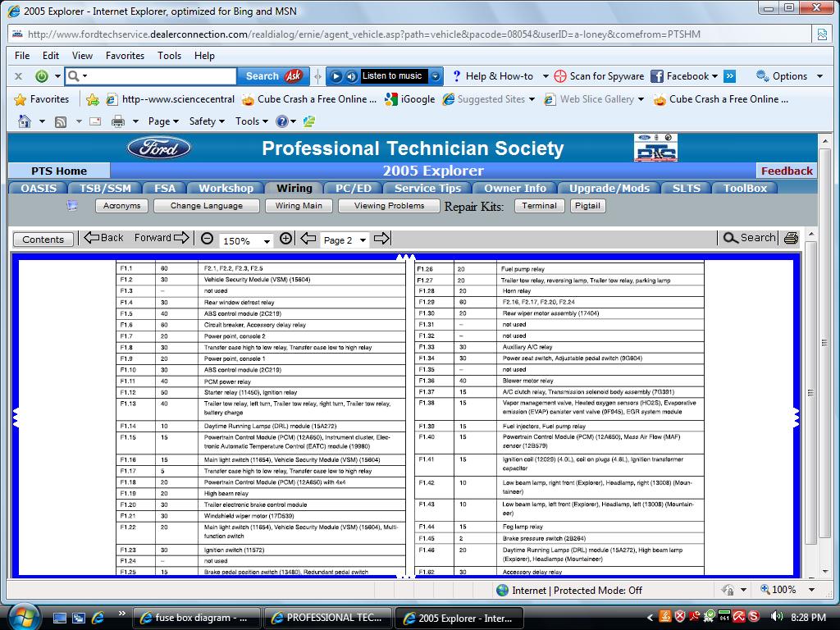Switch to the Workshop tab
The image size is (840, 630).
click(x=226, y=188)
